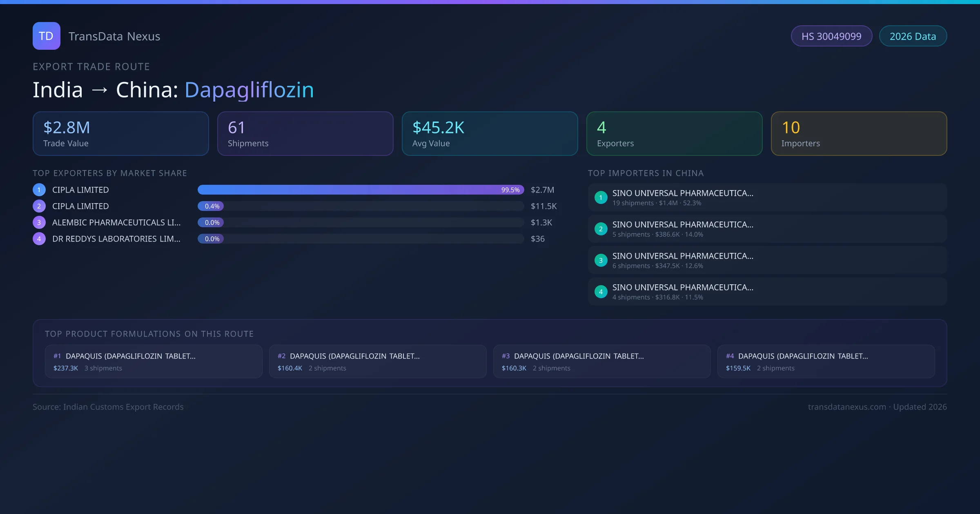This screenshot has width=980, height=514.
Task: Click ALEMBIC PHARMACEUTICALS exporter name
Action: click(x=116, y=222)
